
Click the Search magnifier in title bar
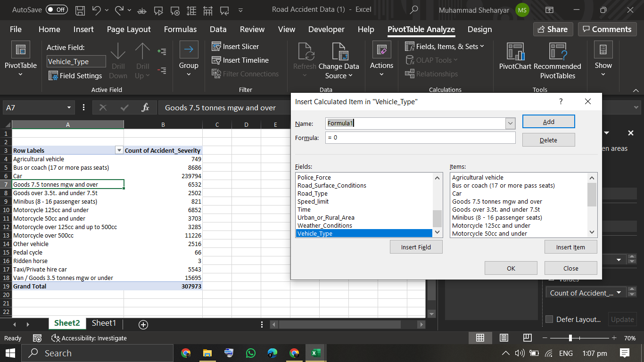[414, 9]
